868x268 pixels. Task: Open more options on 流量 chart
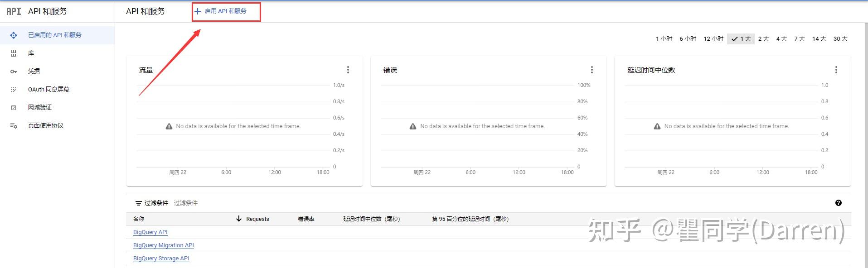[348, 70]
